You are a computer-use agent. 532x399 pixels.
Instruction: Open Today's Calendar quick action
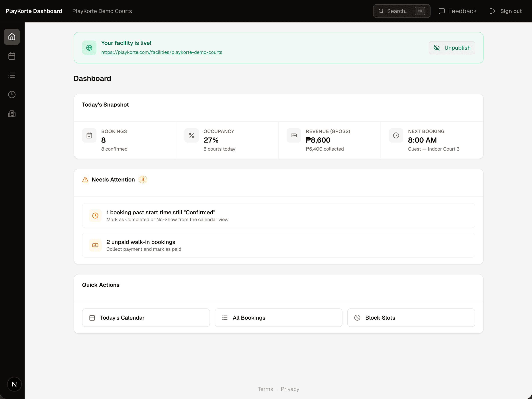point(146,318)
